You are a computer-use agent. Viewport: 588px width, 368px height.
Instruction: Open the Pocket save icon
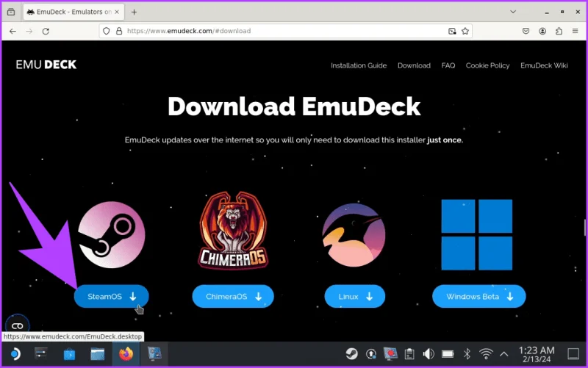pyautogui.click(x=526, y=31)
